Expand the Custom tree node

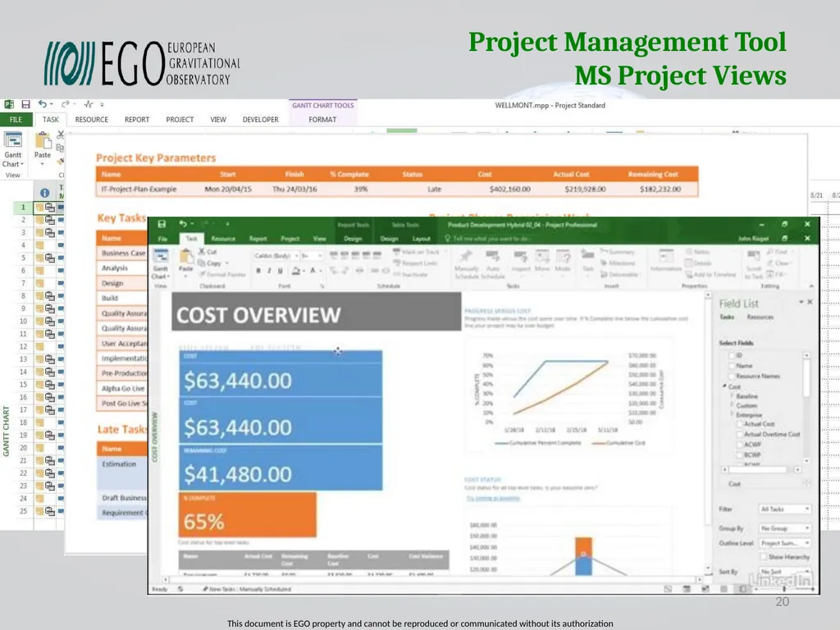(x=732, y=405)
